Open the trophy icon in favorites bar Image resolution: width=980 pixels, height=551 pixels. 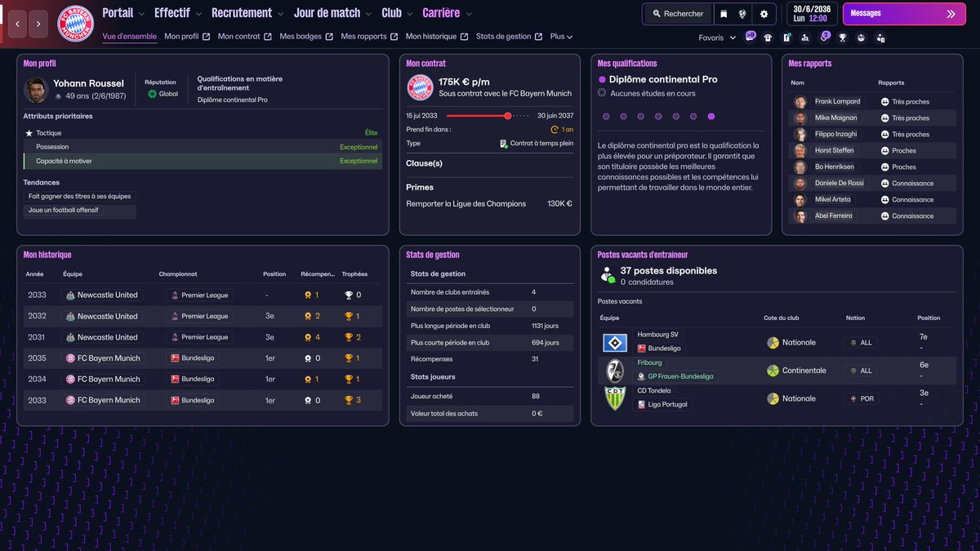843,38
